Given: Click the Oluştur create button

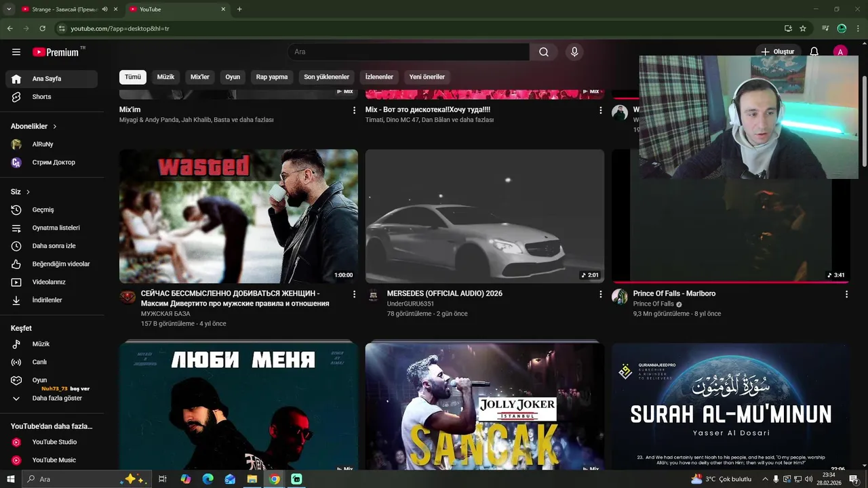Looking at the screenshot, I should (x=778, y=52).
